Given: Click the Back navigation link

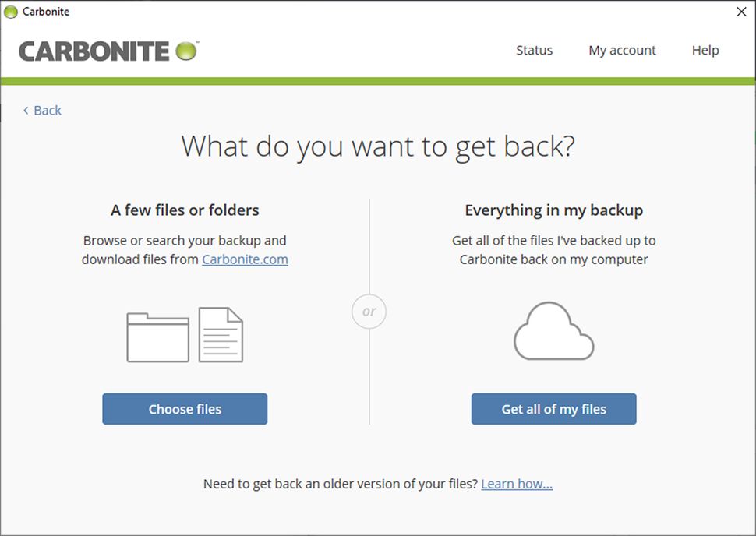Looking at the screenshot, I should [x=45, y=110].
